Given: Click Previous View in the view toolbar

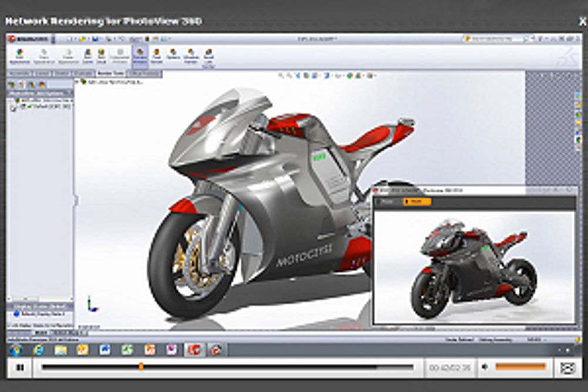Looking at the screenshot, I should [298, 76].
